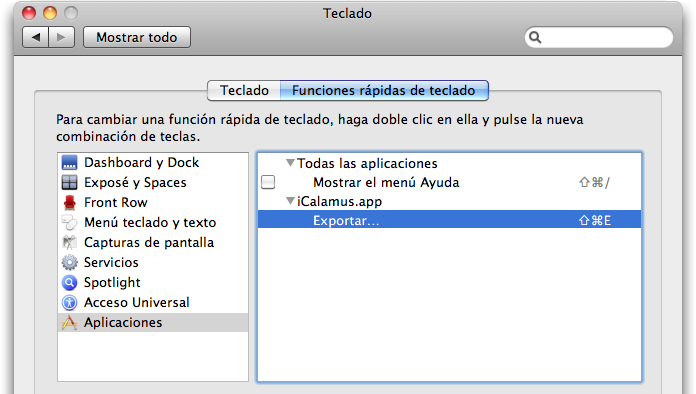
Task: Select the Funciones rápidas de teclado tab
Action: (384, 91)
